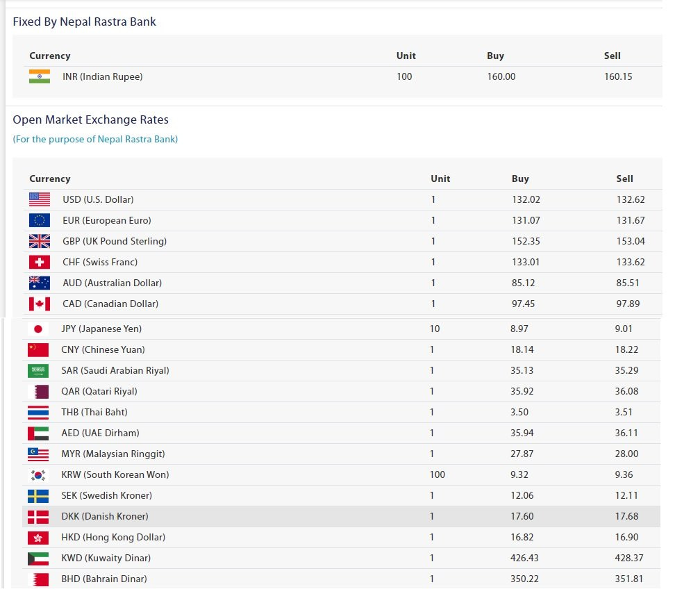Click the HKD sell rate 16.90
Image resolution: width=700 pixels, height=596 pixels.
627,538
